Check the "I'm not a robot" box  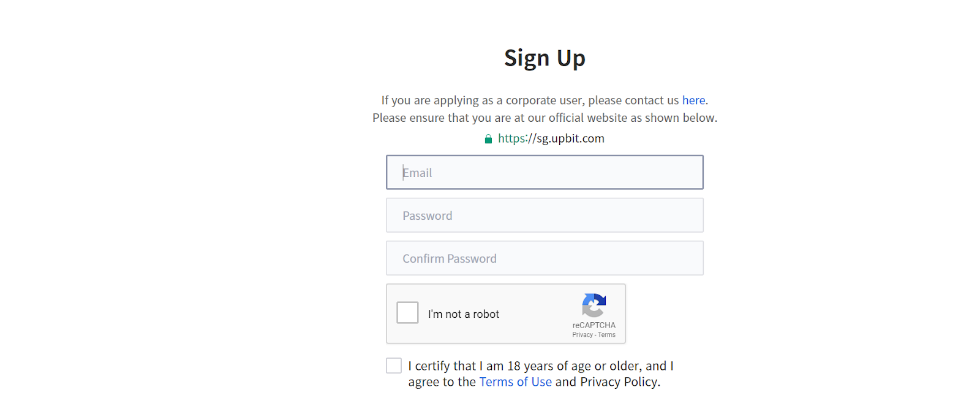(407, 313)
